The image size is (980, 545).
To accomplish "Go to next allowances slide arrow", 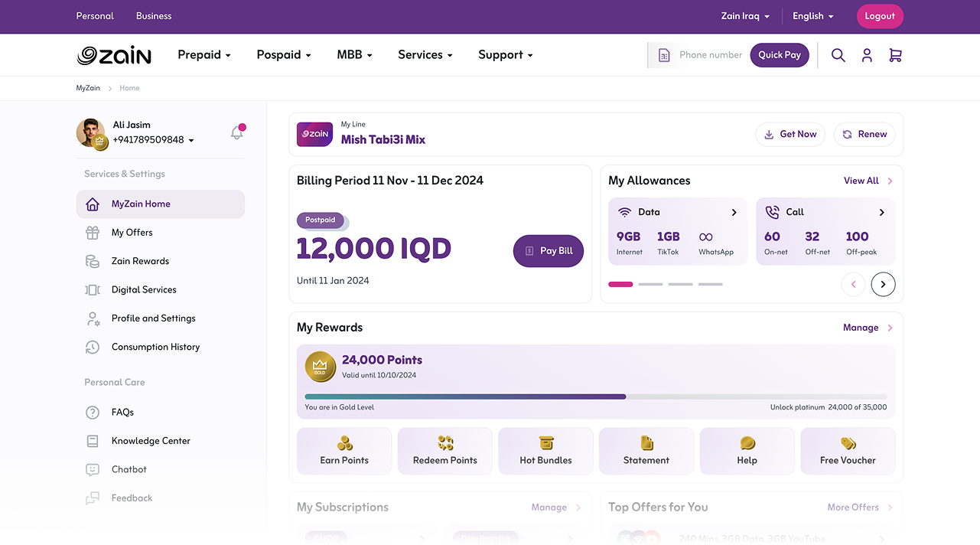I will [x=883, y=285].
